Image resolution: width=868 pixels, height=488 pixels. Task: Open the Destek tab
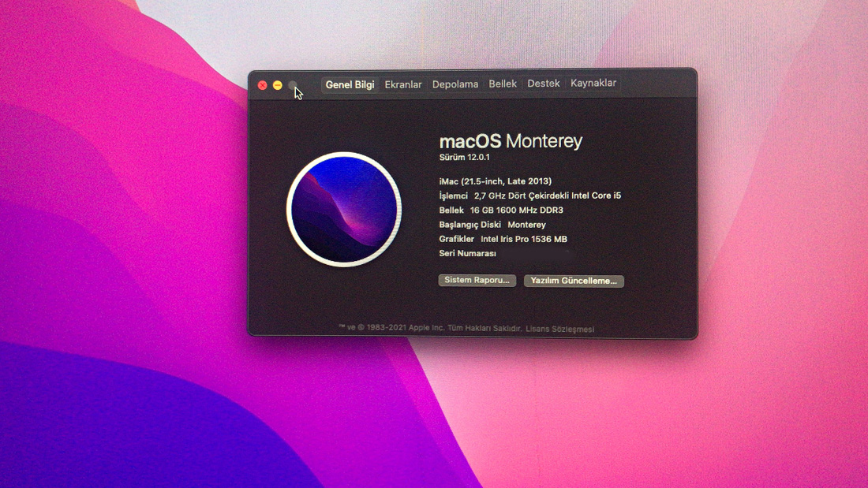(544, 84)
